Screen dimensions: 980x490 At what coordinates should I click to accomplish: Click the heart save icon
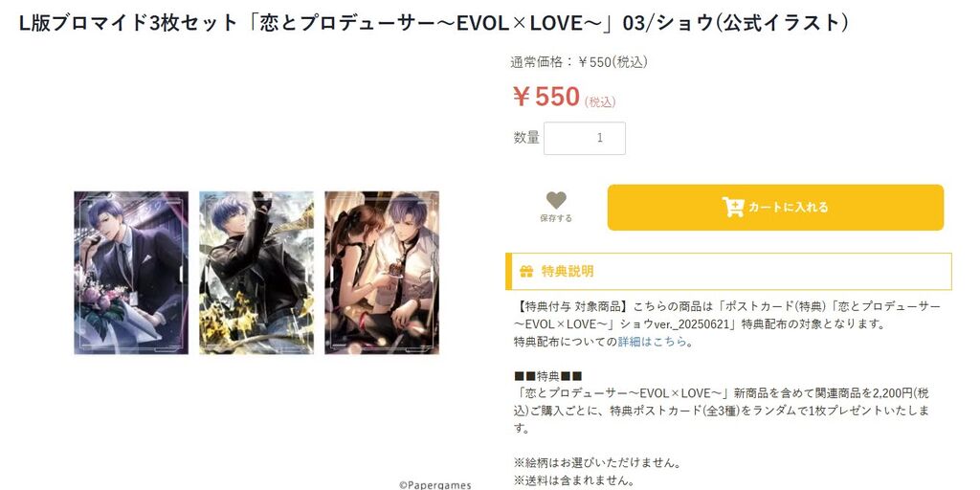[556, 200]
